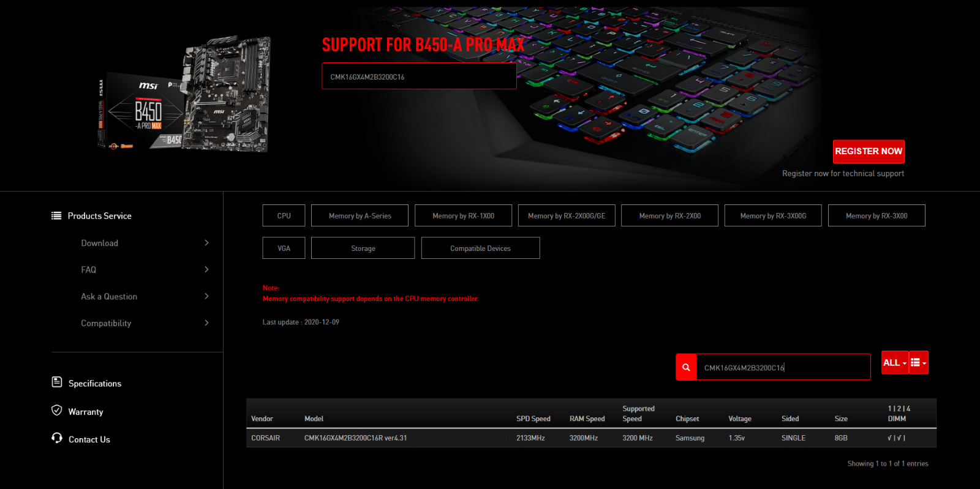Sort by RAM Speed column header
980x489 pixels.
coord(587,419)
